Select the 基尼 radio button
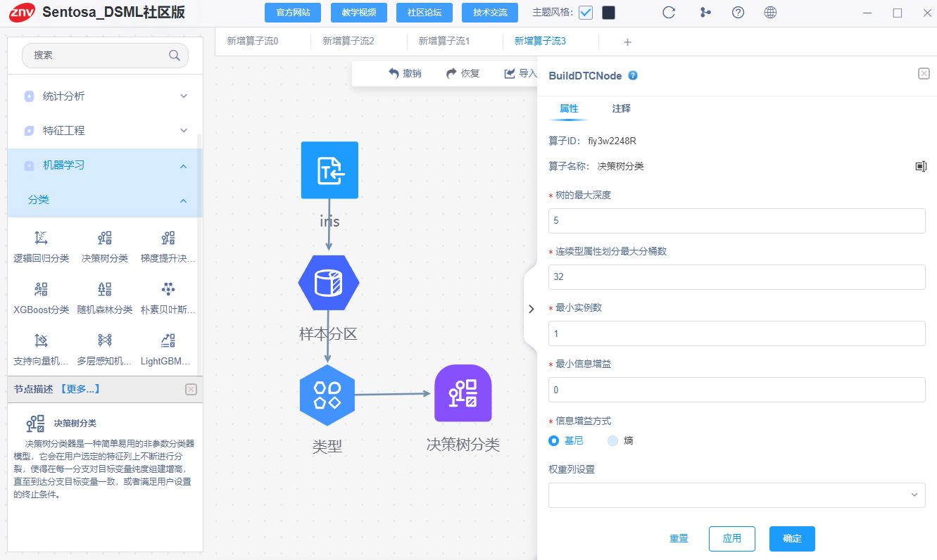Image resolution: width=937 pixels, height=560 pixels. [553, 440]
